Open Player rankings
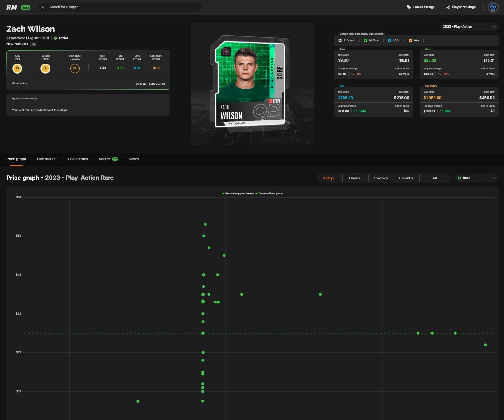Viewport: 504px width, 420px height. tap(461, 7)
